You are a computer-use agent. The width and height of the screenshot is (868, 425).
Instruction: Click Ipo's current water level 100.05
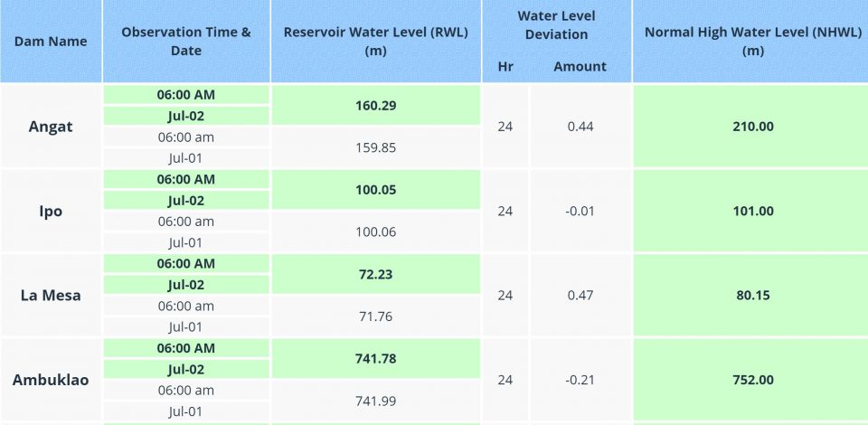[376, 190]
